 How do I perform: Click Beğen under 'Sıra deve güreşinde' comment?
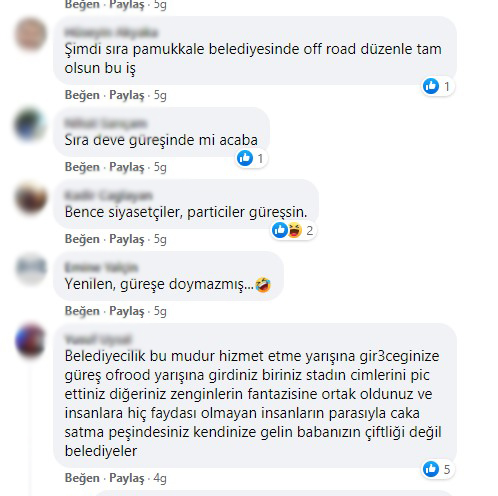pyautogui.click(x=82, y=167)
